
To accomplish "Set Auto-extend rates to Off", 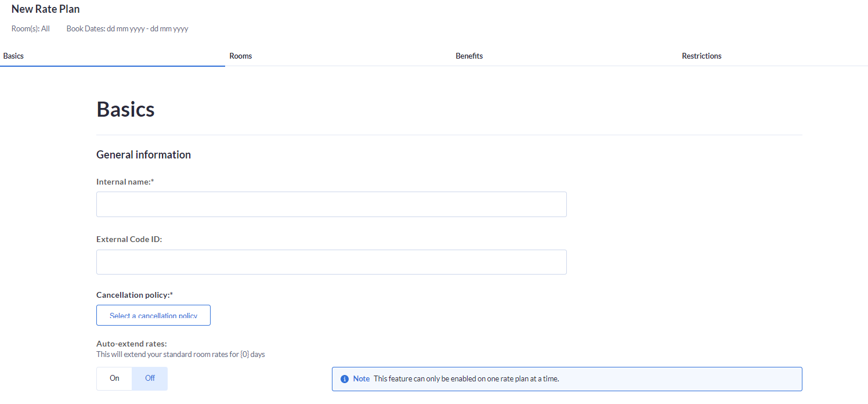I will (x=150, y=378).
